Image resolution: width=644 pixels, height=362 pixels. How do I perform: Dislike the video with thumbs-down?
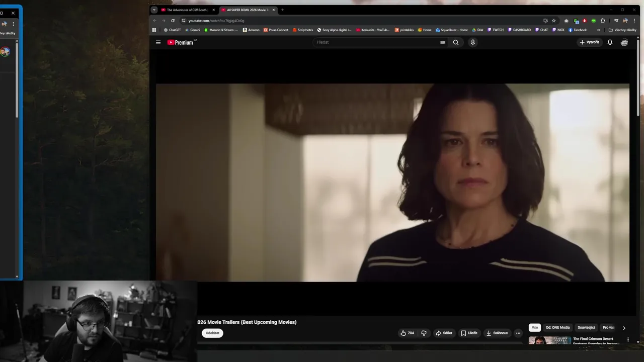coord(424,333)
